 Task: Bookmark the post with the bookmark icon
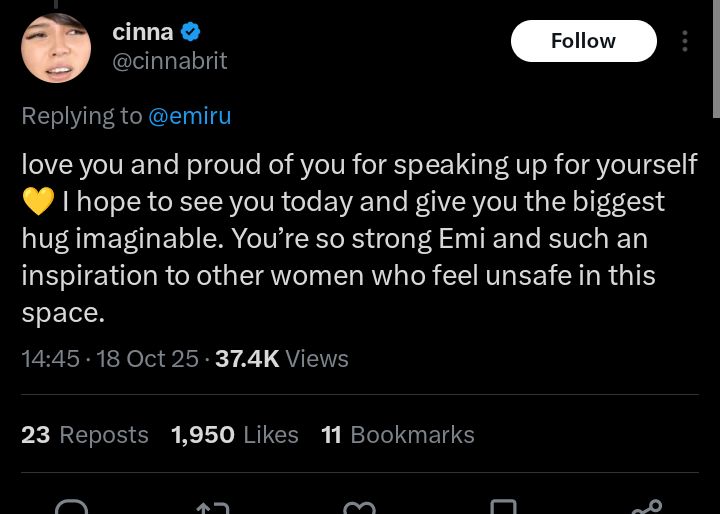[503, 507]
